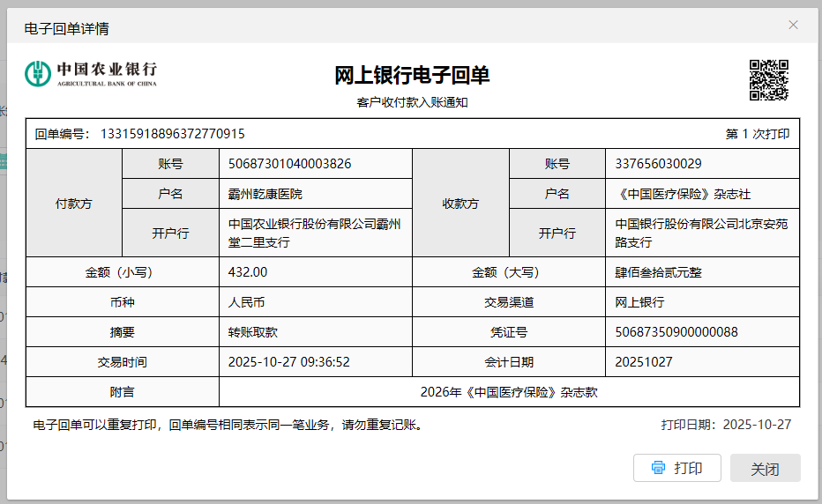
Task: Click the accounting date 20251027
Action: pyautogui.click(x=644, y=362)
